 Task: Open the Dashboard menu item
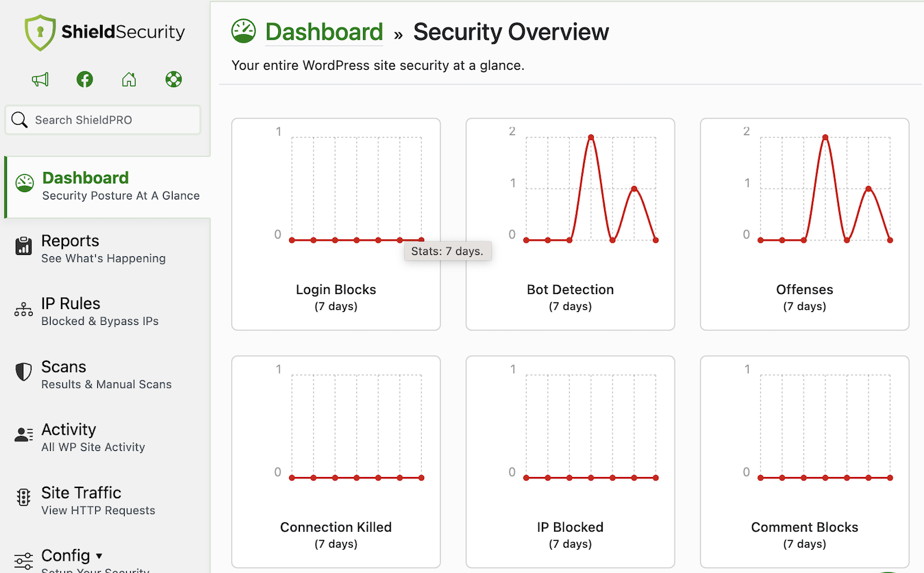[86, 178]
